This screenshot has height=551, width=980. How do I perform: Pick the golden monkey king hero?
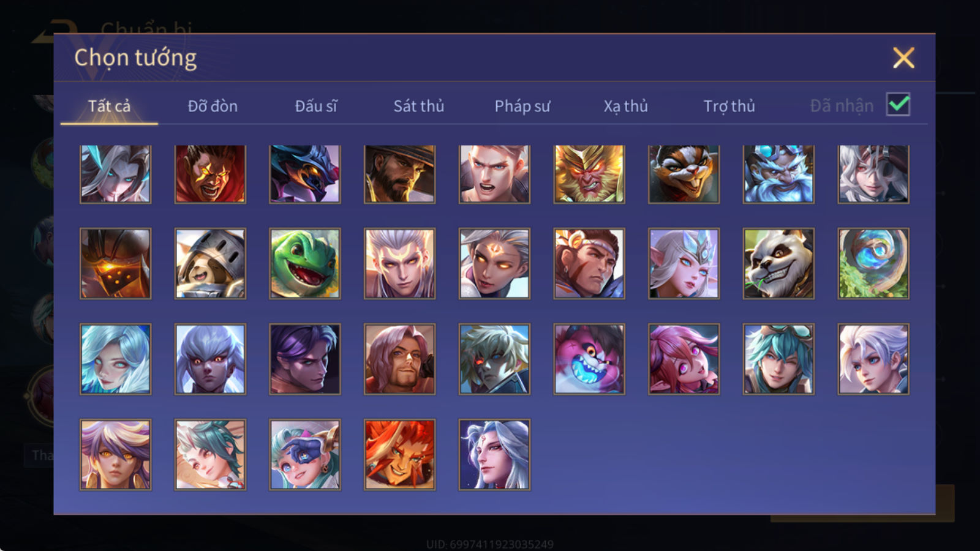(x=589, y=174)
